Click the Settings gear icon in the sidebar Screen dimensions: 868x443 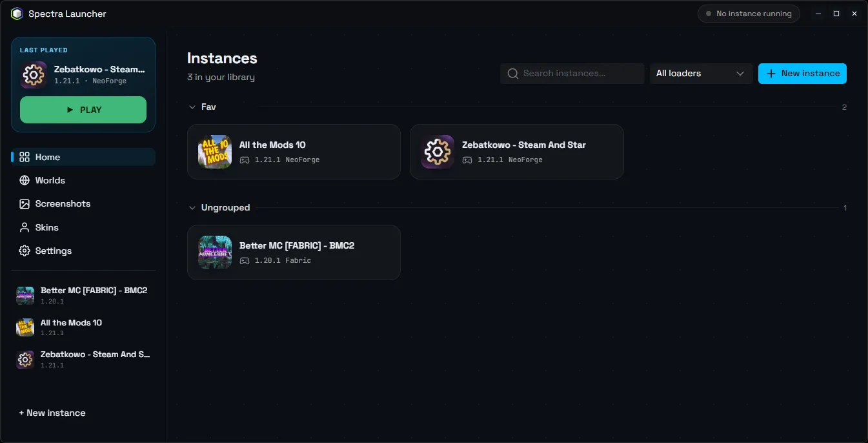tap(25, 251)
